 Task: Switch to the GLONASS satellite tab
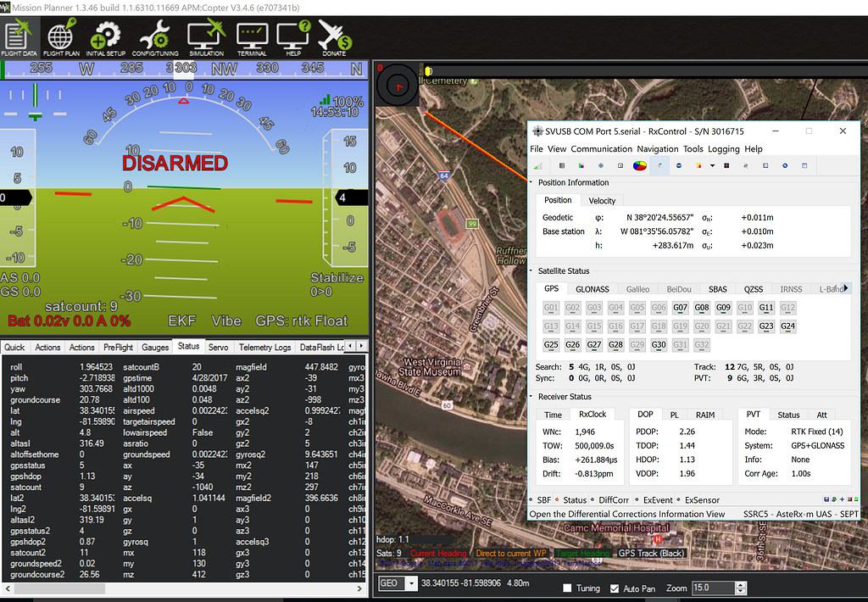tap(593, 288)
